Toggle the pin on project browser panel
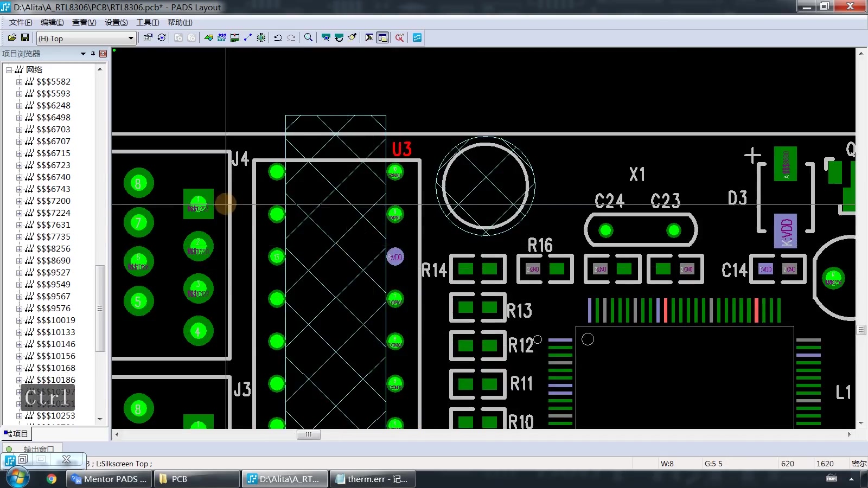 (93, 54)
